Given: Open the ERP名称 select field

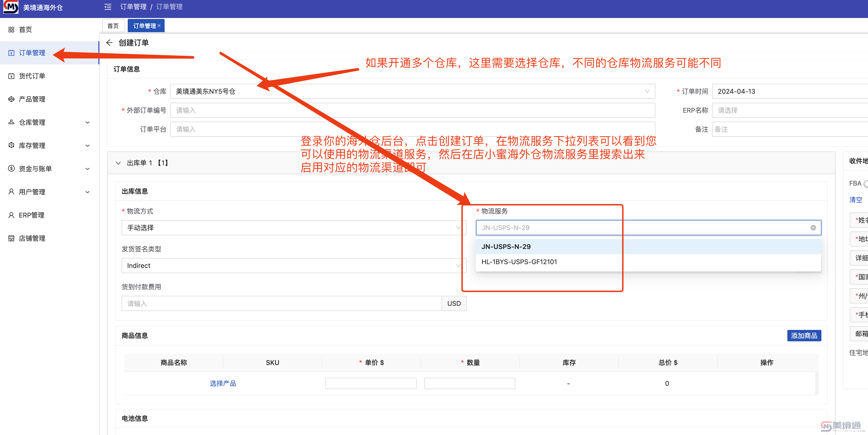Looking at the screenshot, I should (790, 110).
